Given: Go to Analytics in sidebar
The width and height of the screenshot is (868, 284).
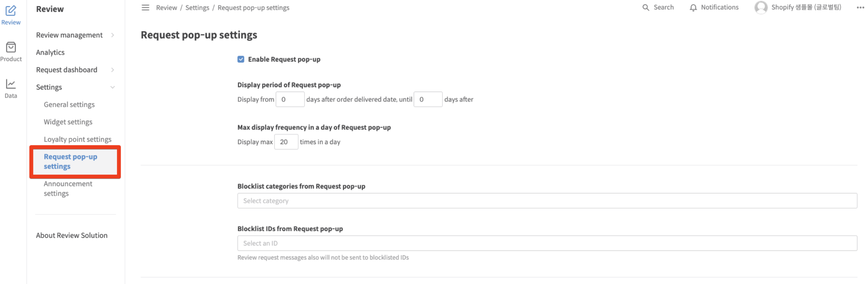Looking at the screenshot, I should [50, 52].
